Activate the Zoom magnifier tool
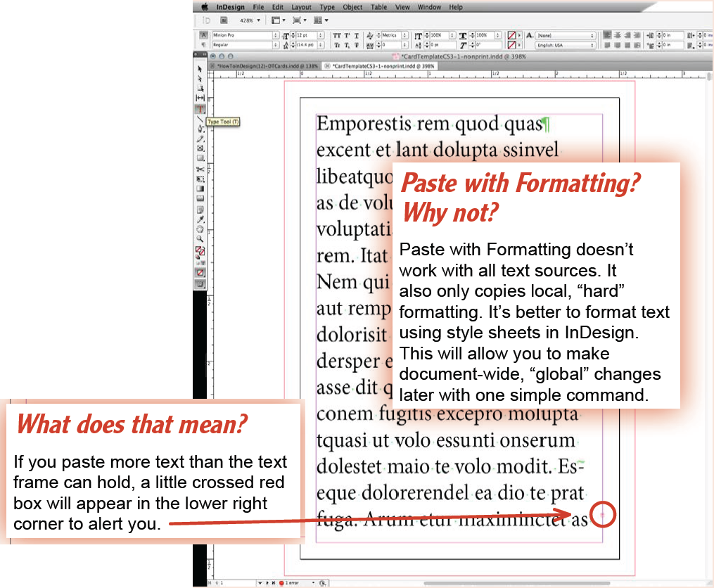Screen dimensions: 714x588 200,238
